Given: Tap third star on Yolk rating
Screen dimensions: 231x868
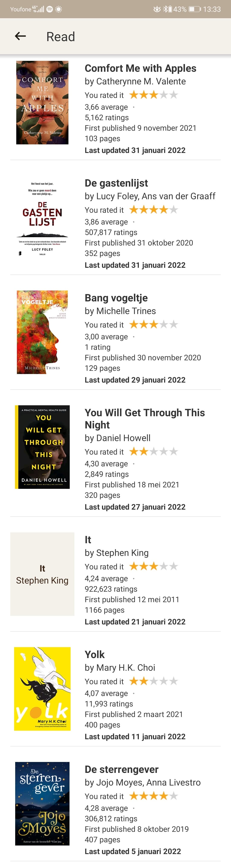Looking at the screenshot, I should (x=154, y=681).
